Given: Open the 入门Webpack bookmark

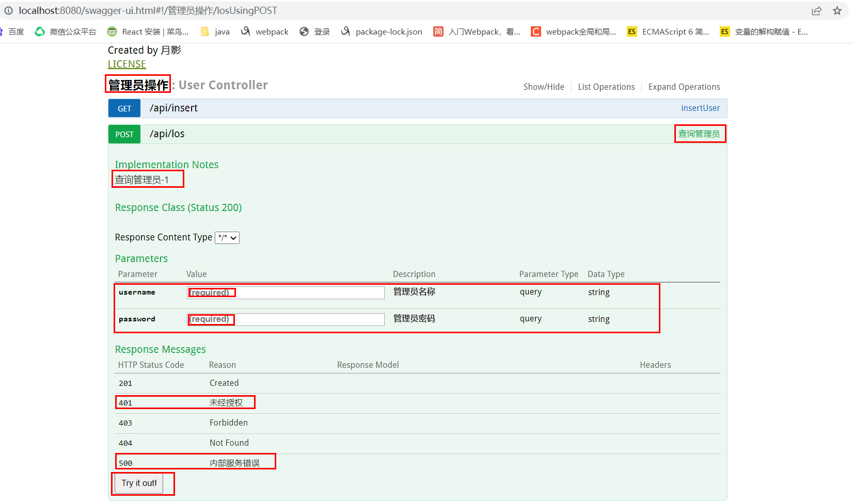Looking at the screenshot, I should 477,32.
